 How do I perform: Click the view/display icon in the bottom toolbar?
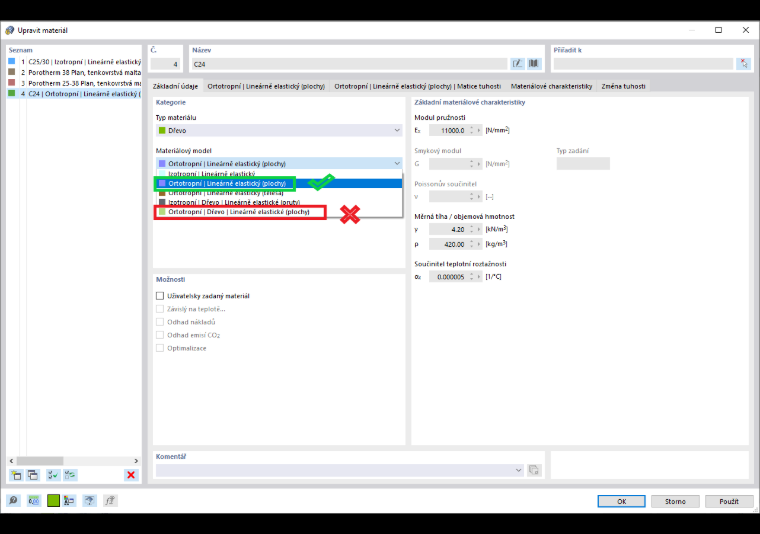pos(89,501)
